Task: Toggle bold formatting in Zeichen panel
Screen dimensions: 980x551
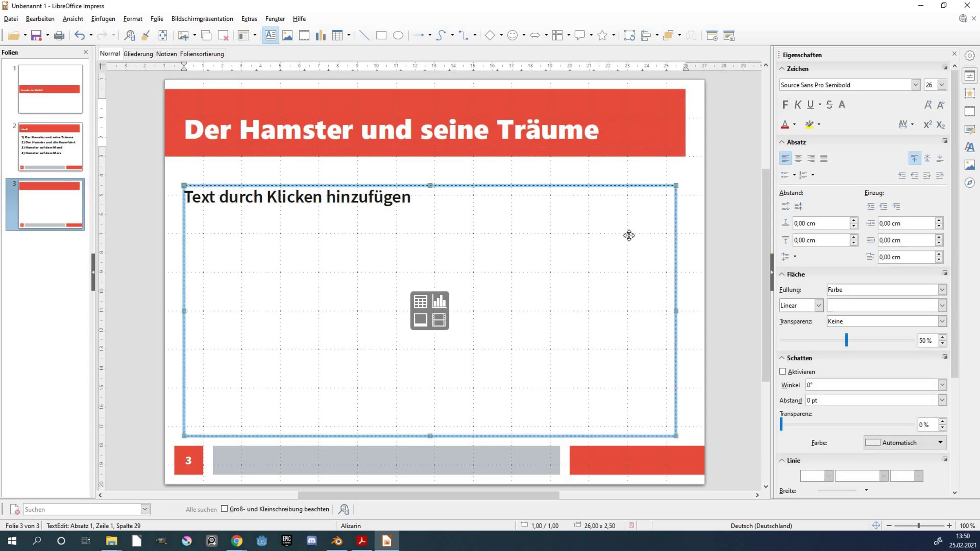Action: tap(785, 105)
